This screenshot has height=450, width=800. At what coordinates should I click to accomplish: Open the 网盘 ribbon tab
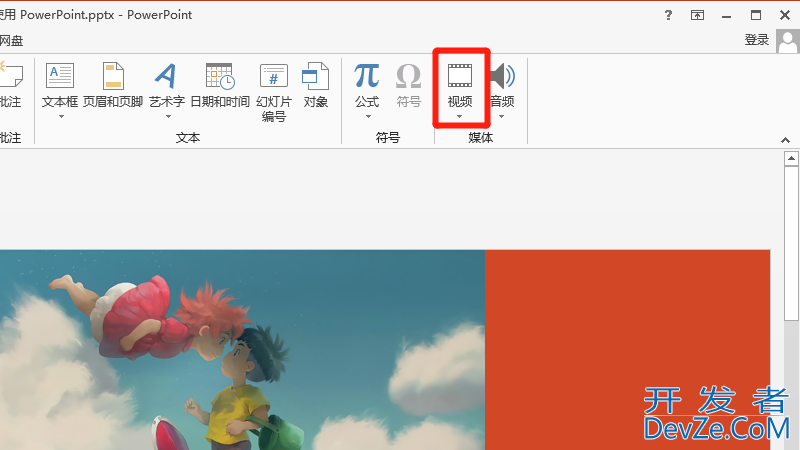coord(11,41)
